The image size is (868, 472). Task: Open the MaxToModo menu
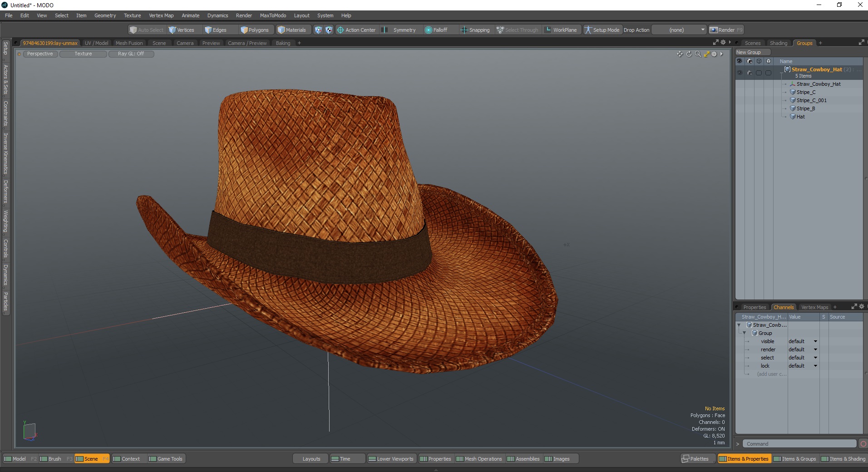pyautogui.click(x=273, y=15)
